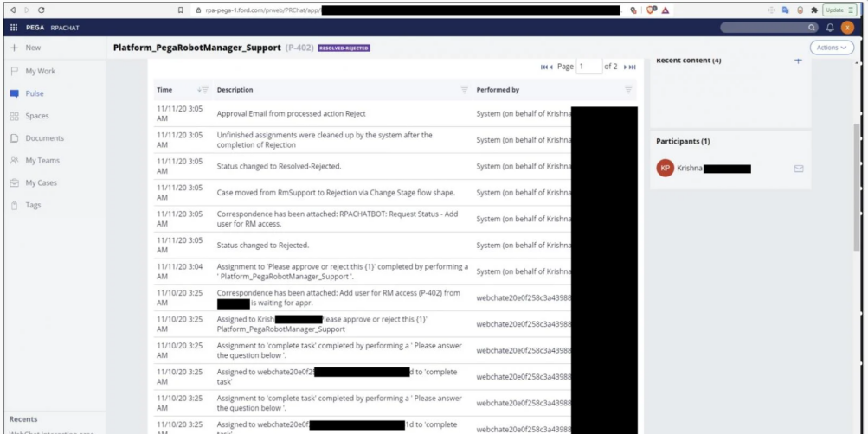The height and width of the screenshot is (434, 868).
Task: Open the Time column filter icon
Action: point(205,90)
